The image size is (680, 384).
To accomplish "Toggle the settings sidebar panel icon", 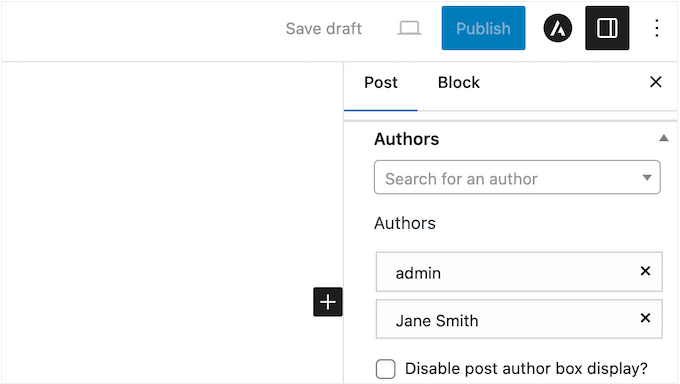I will coord(607,28).
